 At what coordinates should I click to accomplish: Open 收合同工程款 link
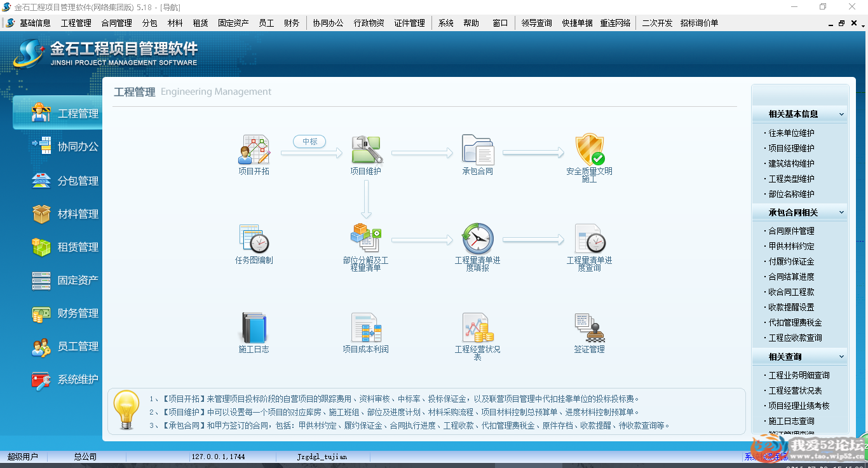click(x=792, y=292)
